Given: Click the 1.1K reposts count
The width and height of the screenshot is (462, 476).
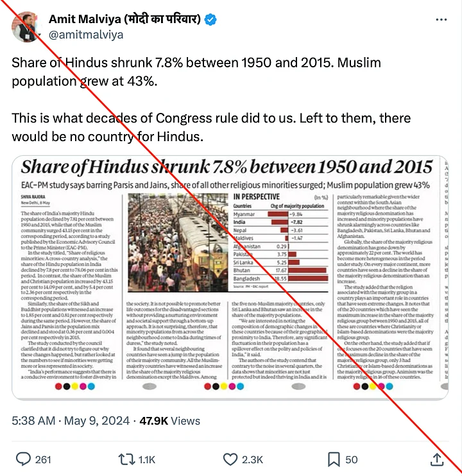Looking at the screenshot, I should coord(147,459).
